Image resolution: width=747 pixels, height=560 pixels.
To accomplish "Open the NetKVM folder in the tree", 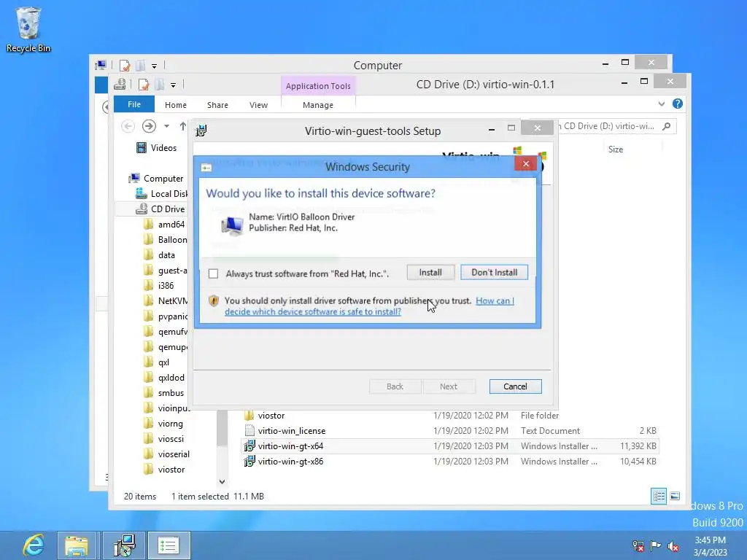I will coord(166,301).
